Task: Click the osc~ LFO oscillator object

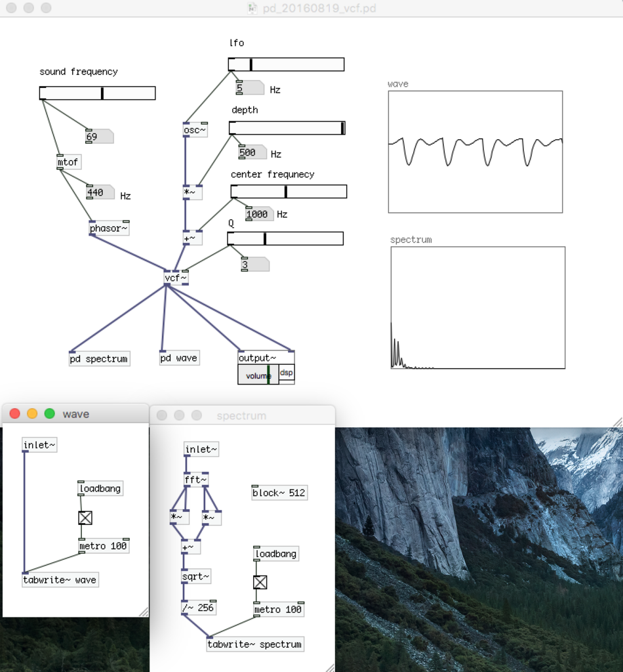Action: pos(193,130)
